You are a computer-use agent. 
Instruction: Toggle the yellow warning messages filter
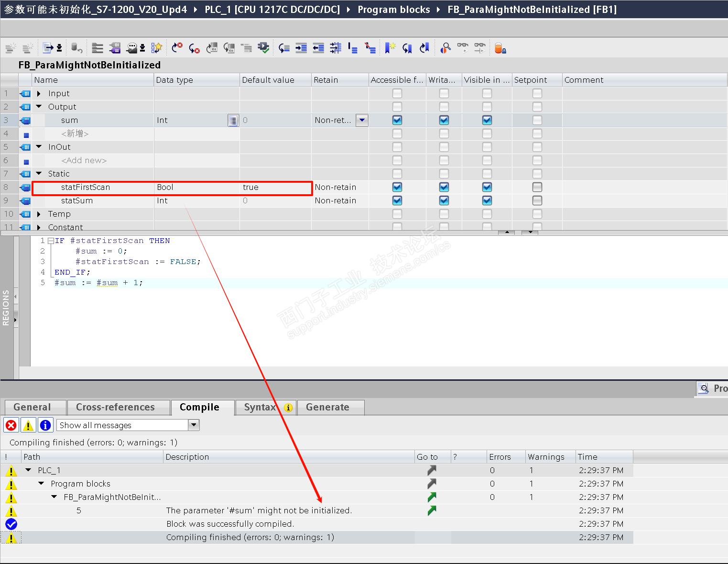click(28, 425)
